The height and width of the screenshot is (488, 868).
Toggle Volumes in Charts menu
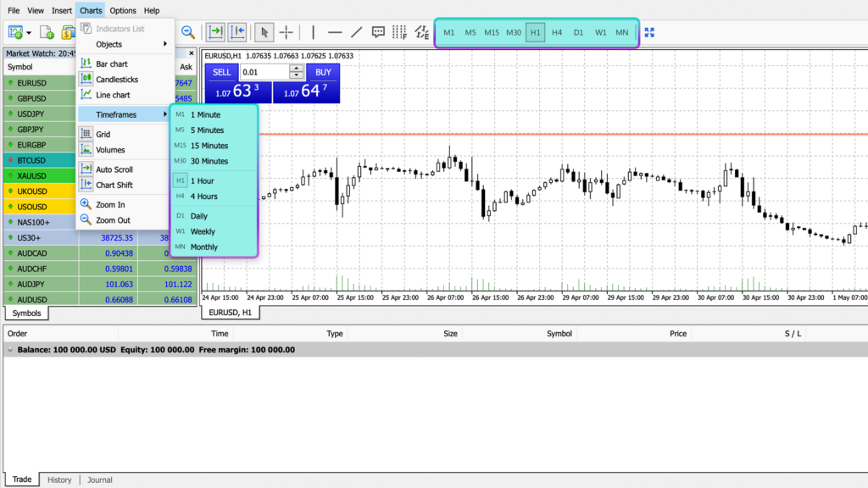[123, 150]
